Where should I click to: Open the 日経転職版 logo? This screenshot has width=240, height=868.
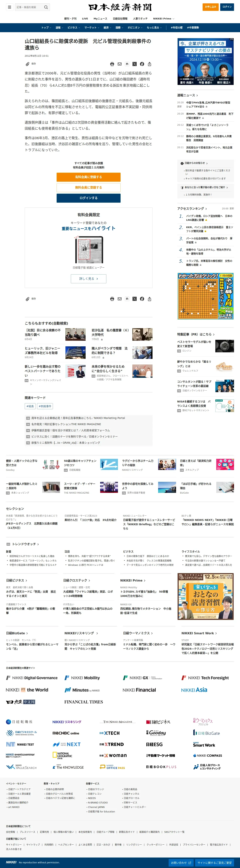tap(19, 722)
